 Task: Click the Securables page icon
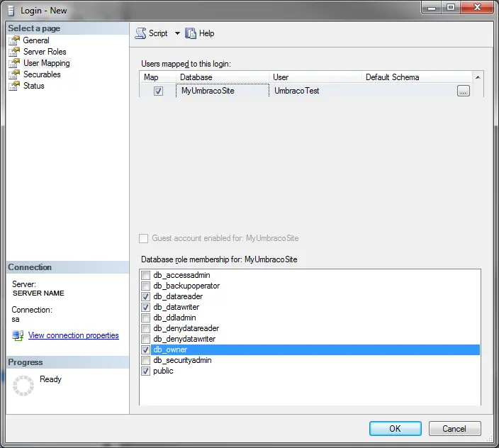(14, 74)
